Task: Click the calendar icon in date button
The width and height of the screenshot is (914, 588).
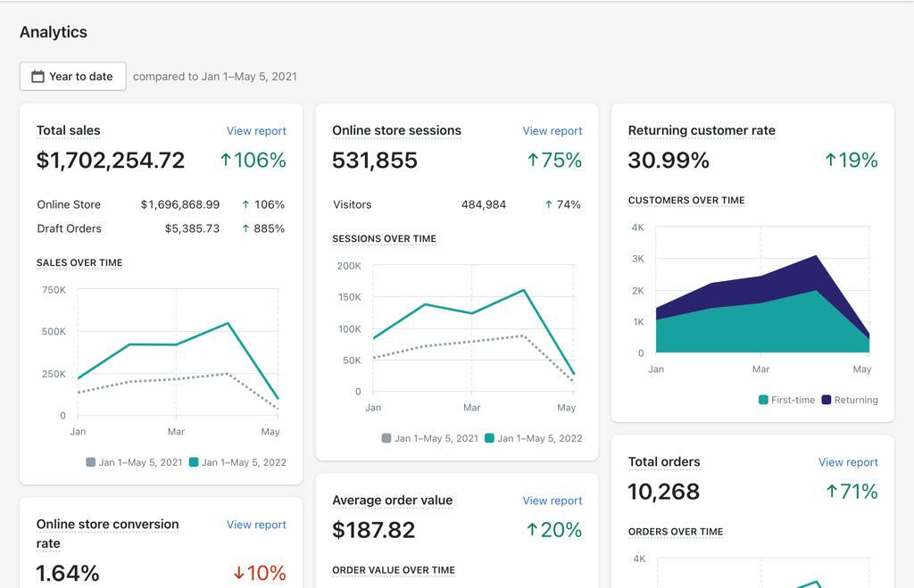Action: (37, 77)
